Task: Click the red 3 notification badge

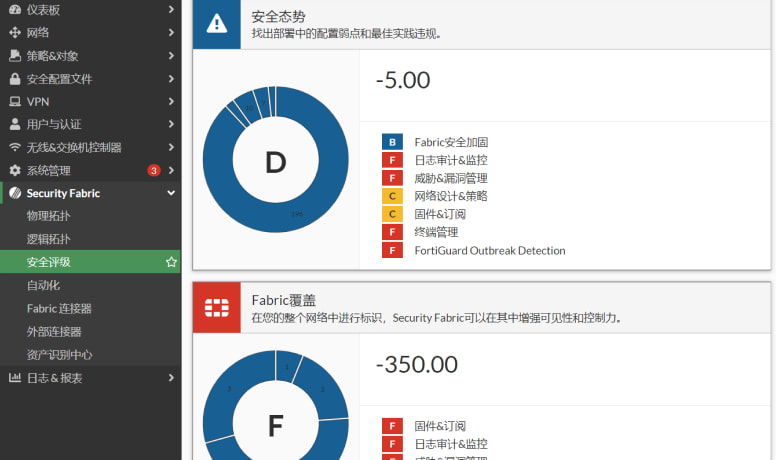Action: pos(153,170)
